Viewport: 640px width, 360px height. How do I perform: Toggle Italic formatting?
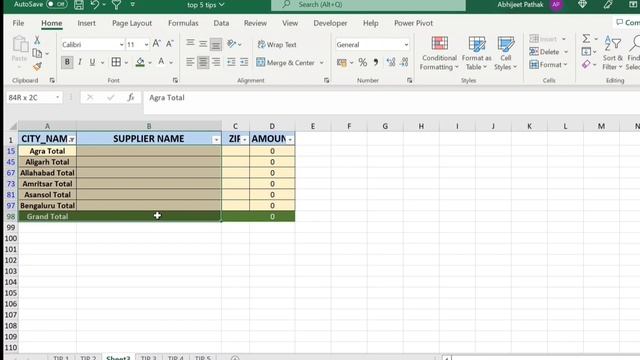tap(80, 62)
